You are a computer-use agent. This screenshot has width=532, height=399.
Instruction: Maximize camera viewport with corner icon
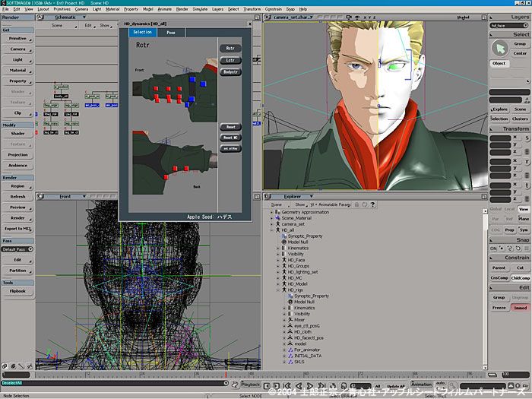(484, 17)
